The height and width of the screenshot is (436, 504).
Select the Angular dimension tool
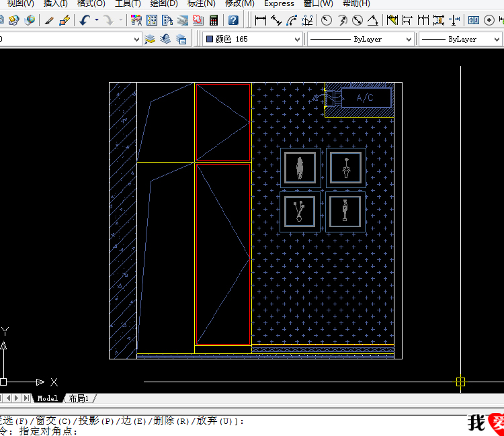tap(373, 20)
